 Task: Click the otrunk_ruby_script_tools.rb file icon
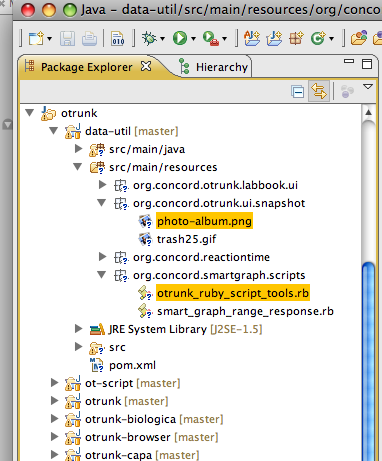click(145, 293)
